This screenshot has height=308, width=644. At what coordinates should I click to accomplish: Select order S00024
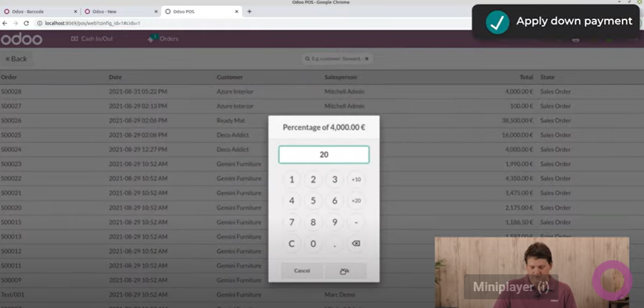322,149
